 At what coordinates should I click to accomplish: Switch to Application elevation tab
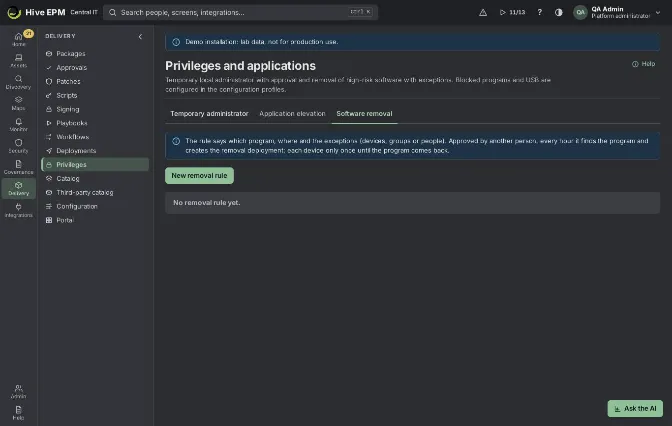(292, 114)
